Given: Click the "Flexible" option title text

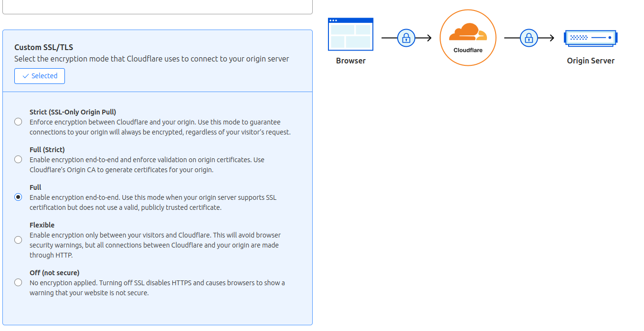Looking at the screenshot, I should click(x=42, y=225).
